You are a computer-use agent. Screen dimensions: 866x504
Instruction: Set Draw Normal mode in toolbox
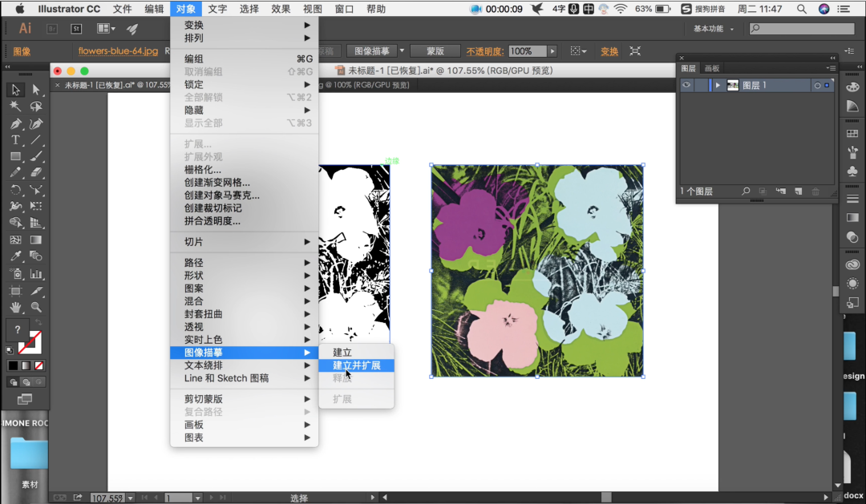[14, 382]
